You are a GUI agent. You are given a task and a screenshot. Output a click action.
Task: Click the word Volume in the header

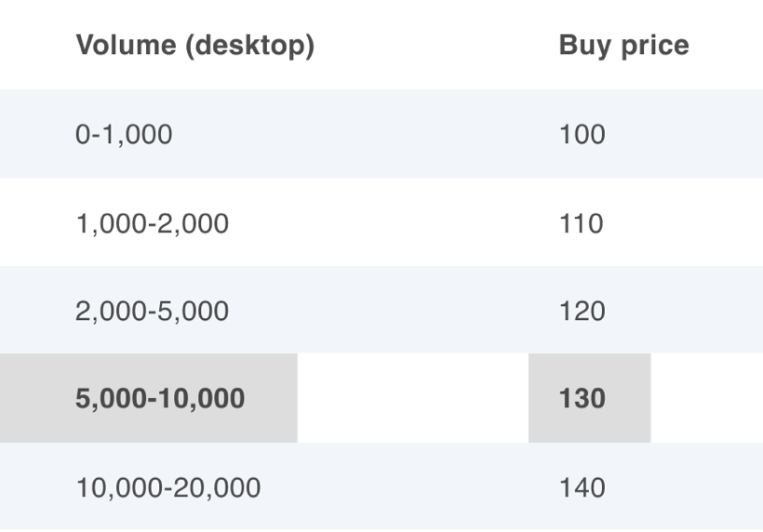pyautogui.click(x=126, y=46)
